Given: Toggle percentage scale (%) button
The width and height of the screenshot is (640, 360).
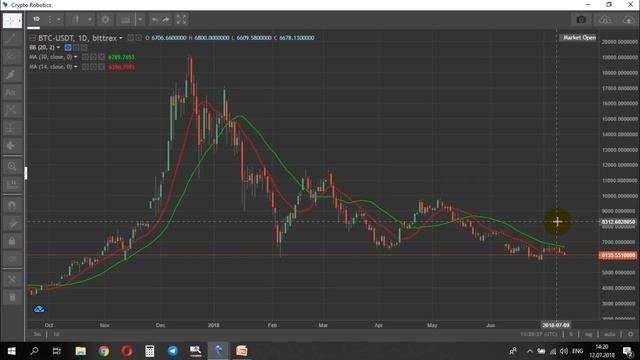Looking at the screenshot, I should [x=571, y=334].
